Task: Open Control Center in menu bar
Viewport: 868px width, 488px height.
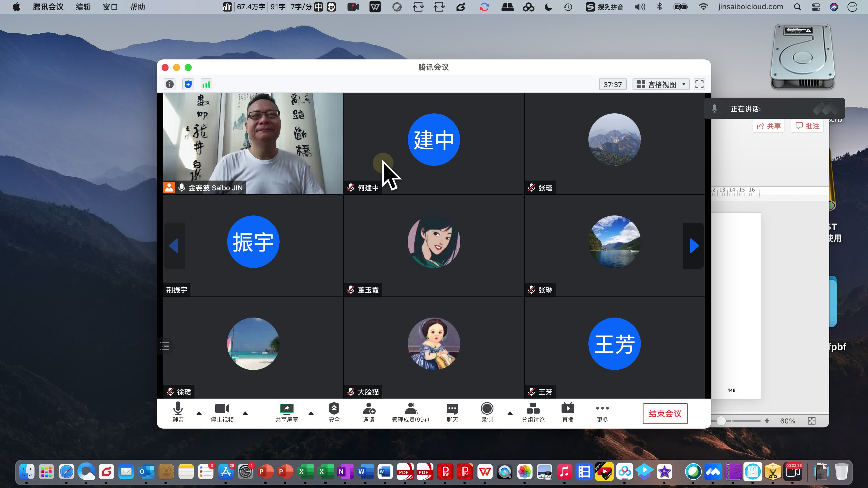Action: (816, 7)
